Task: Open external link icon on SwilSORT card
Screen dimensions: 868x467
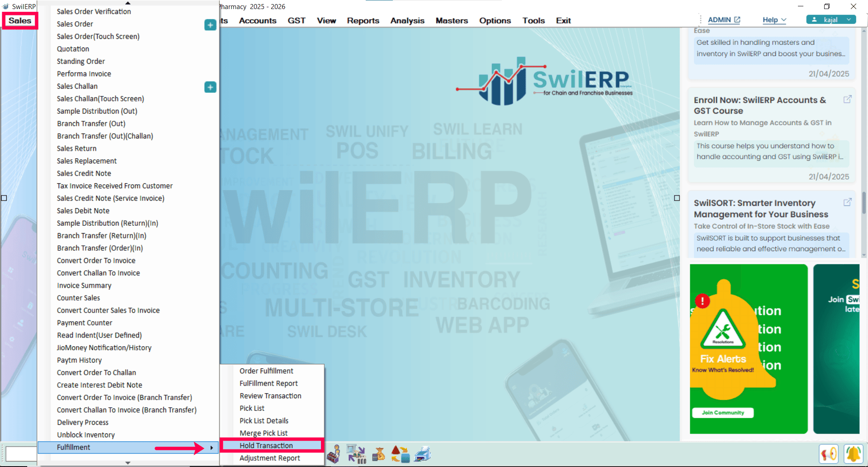Action: (x=848, y=202)
